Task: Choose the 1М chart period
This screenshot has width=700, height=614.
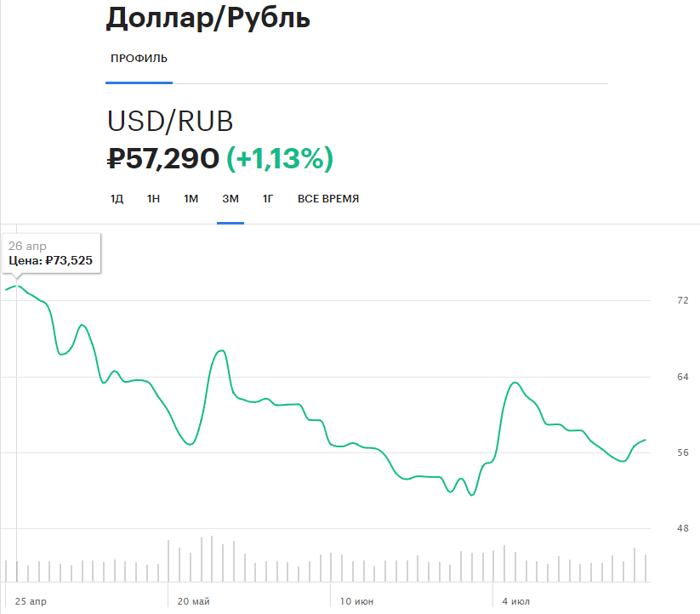Action: (191, 199)
